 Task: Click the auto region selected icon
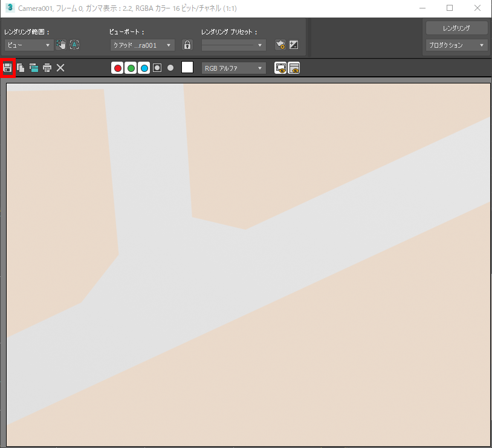[74, 45]
